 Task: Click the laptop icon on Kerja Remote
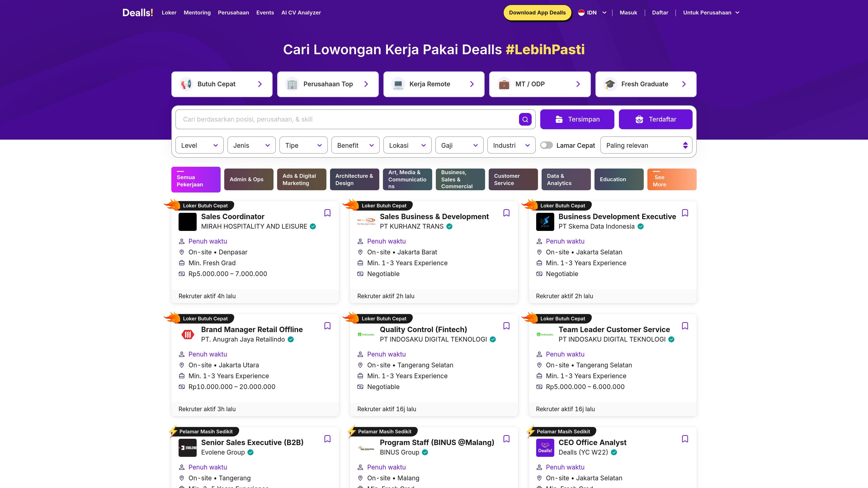tap(398, 84)
